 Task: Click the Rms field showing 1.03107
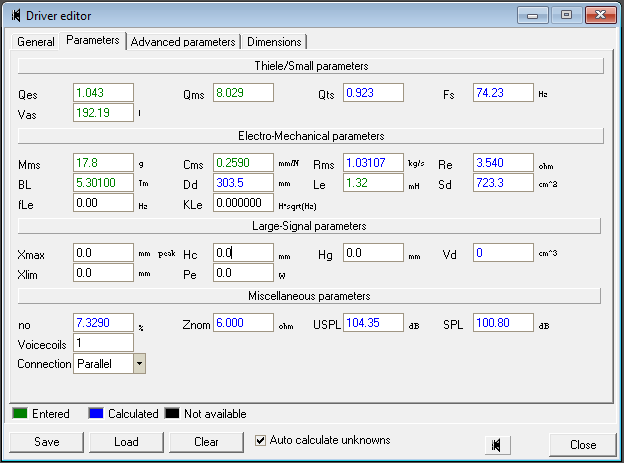pos(373,163)
